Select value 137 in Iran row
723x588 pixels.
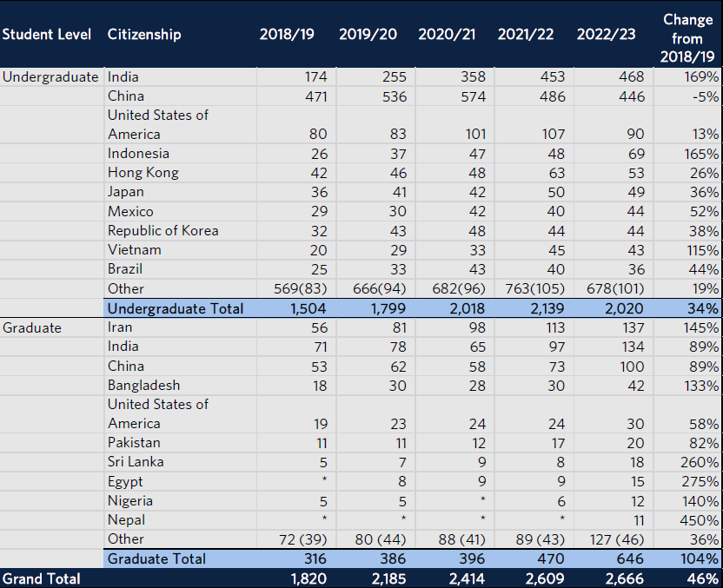(633, 327)
